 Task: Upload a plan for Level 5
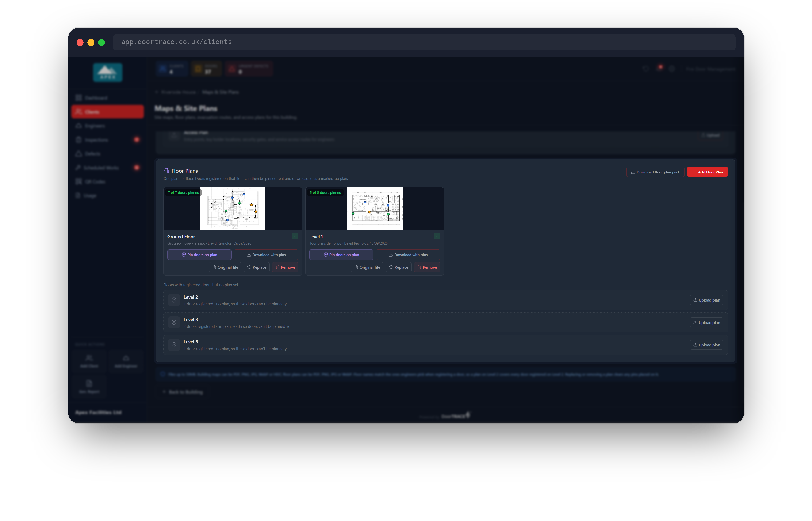(x=706, y=345)
